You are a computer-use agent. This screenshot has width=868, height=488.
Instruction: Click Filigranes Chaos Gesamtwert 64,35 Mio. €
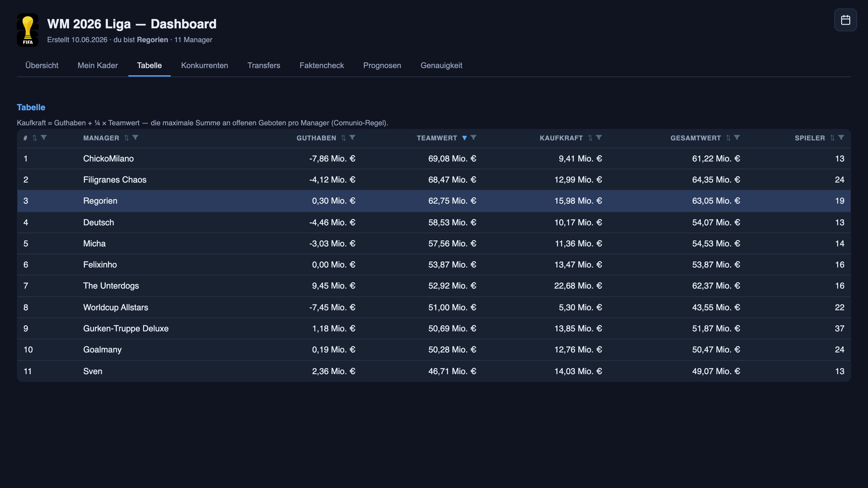tap(716, 180)
